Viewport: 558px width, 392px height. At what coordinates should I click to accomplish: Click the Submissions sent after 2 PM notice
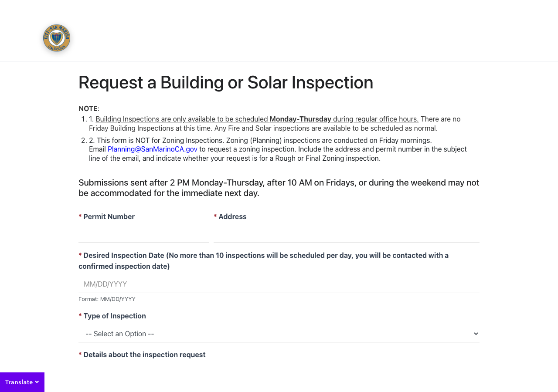[279, 188]
